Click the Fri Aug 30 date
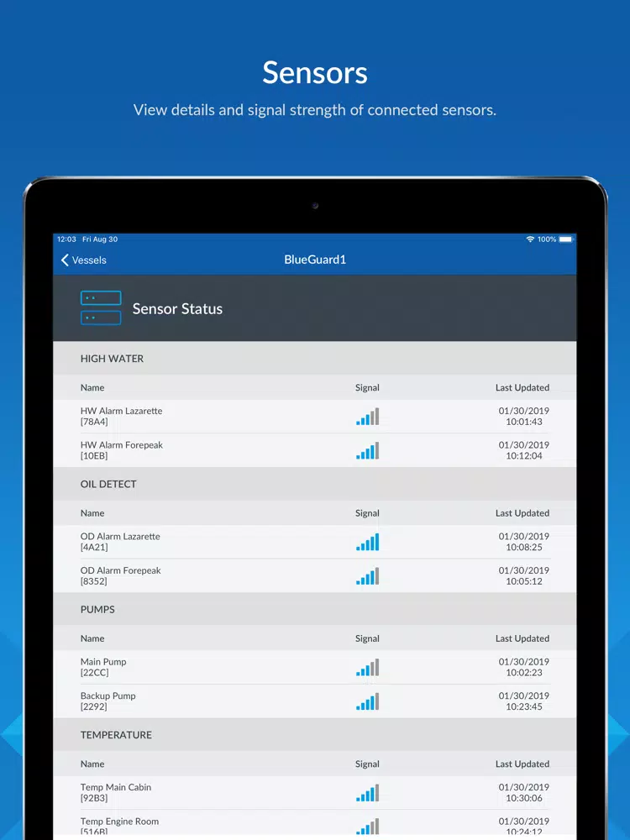 (100, 239)
